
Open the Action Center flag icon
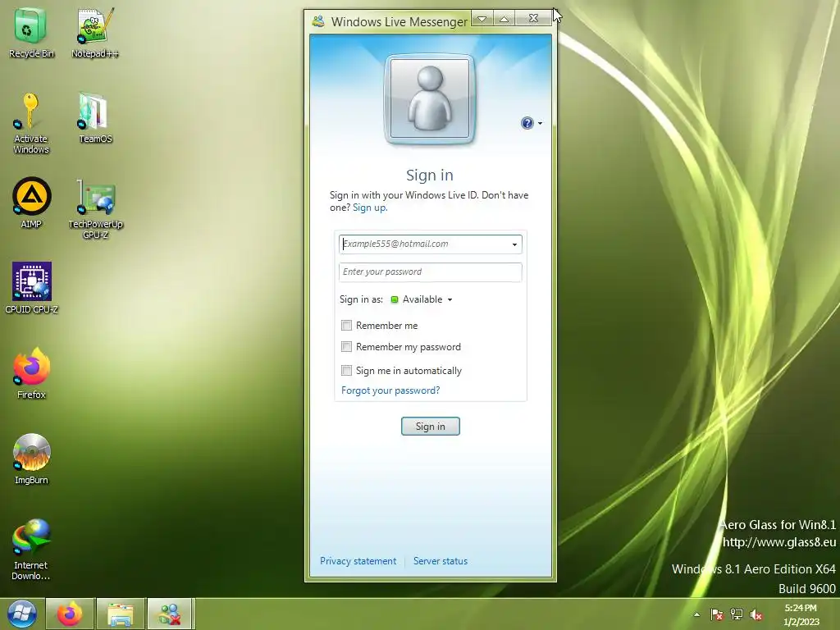coord(717,614)
